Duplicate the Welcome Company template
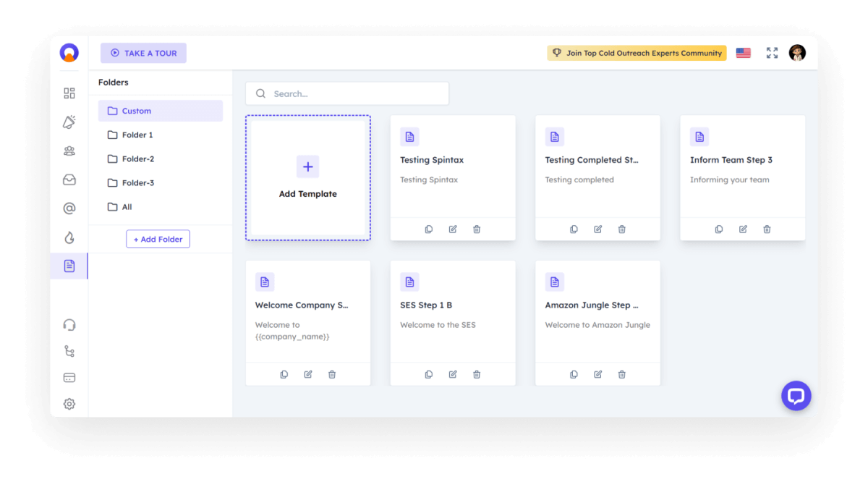Screen dimensions: 868x482 tap(284, 374)
